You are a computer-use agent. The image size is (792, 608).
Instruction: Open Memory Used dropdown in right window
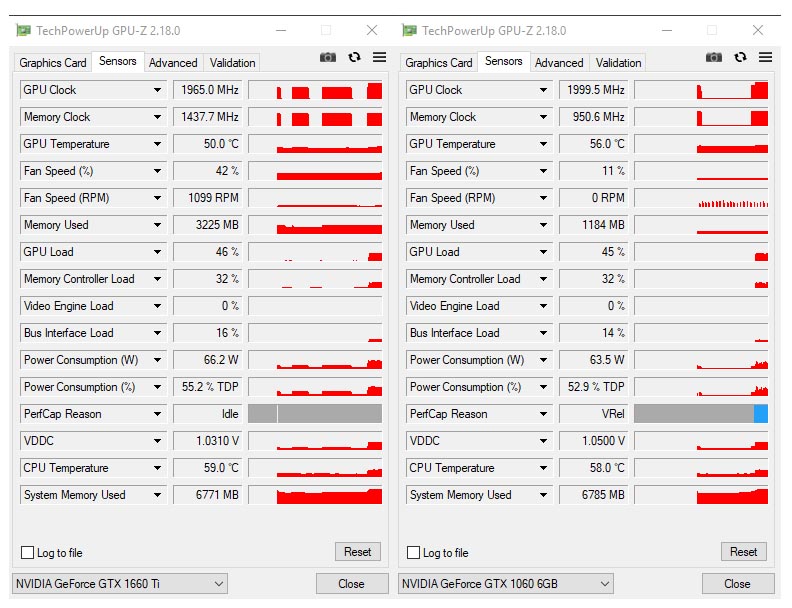click(543, 225)
